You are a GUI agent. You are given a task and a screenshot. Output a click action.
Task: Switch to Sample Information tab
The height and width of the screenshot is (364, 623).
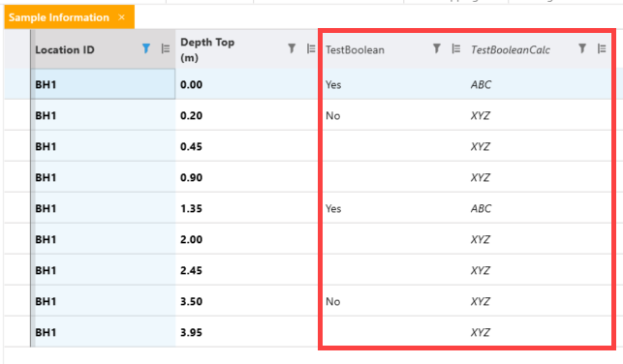(59, 17)
